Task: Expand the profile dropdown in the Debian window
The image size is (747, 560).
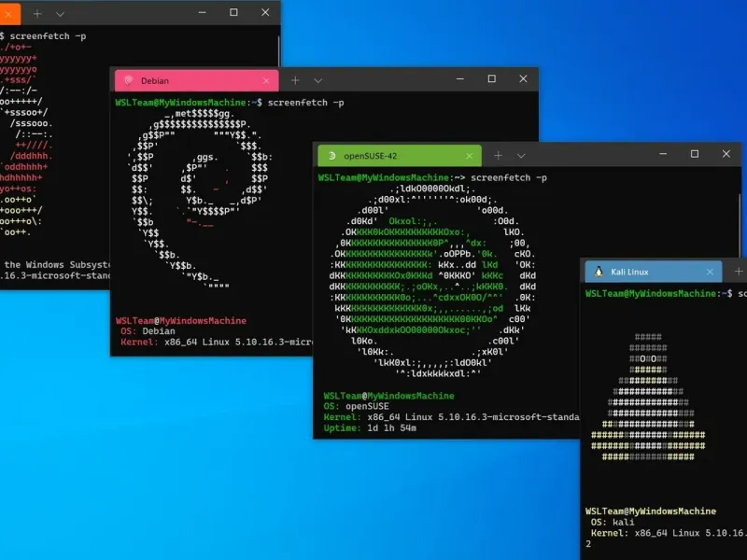Action: 318,81
